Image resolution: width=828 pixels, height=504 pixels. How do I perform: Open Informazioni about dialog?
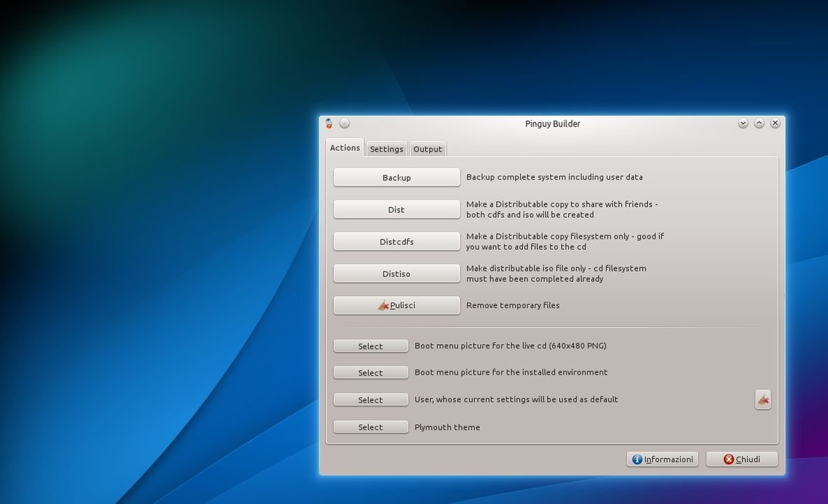662,459
